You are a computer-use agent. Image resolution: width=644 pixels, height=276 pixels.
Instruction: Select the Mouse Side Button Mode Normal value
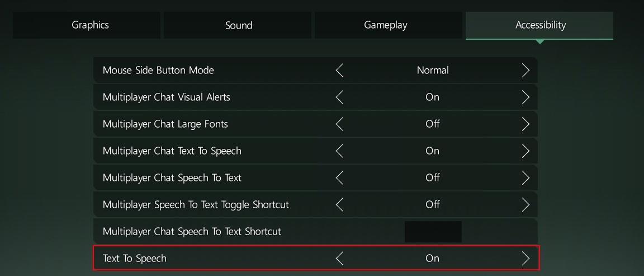point(432,70)
